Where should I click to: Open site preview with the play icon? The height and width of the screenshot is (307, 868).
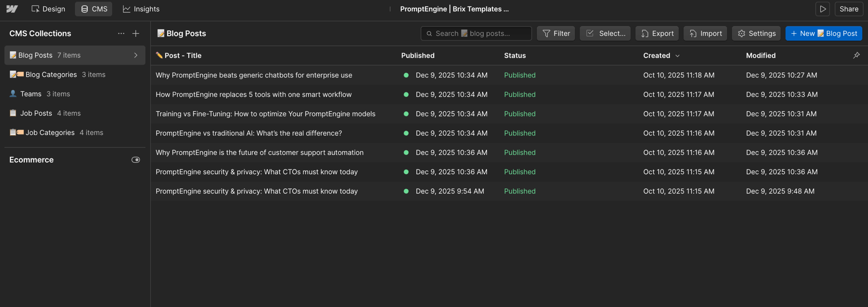tap(822, 9)
